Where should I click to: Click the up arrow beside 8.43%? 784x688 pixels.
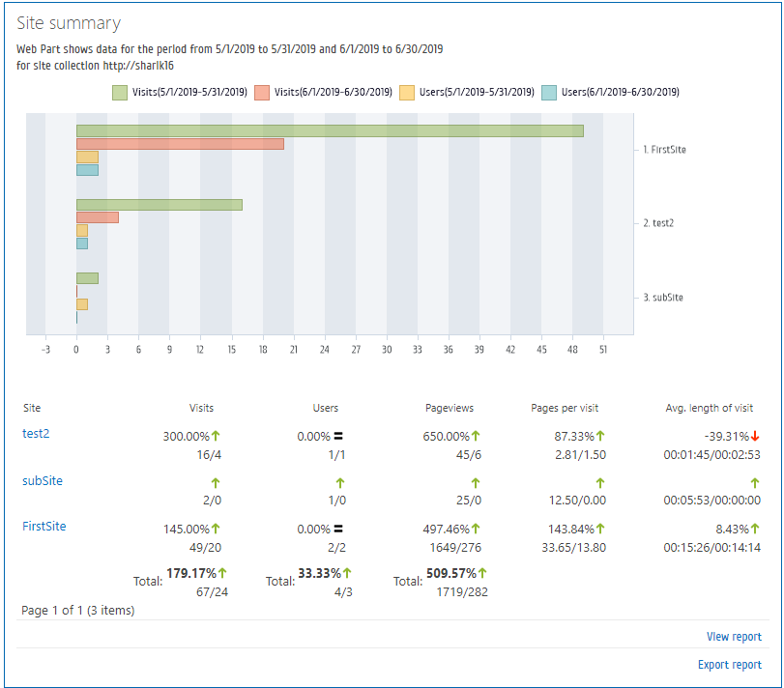[755, 529]
